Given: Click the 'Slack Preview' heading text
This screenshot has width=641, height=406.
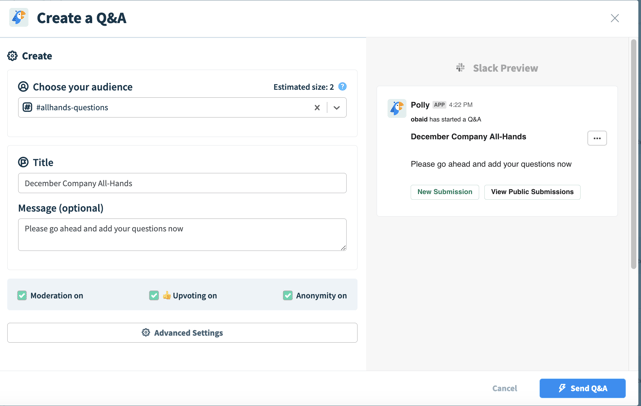Looking at the screenshot, I should (506, 68).
